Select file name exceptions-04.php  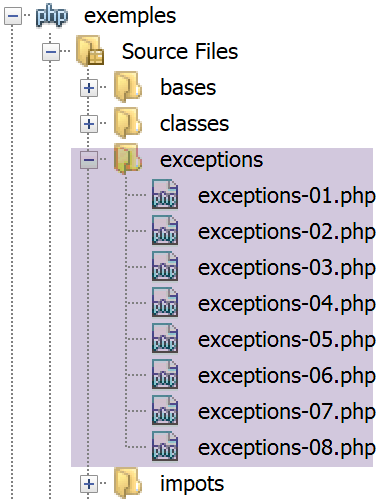[287, 304]
